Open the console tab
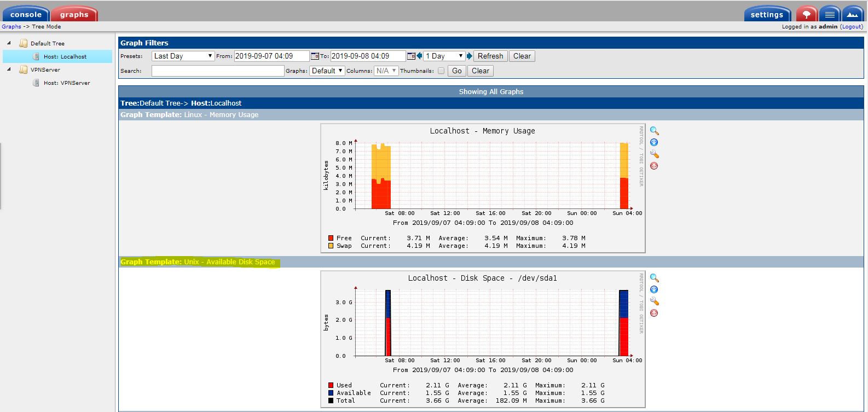The width and height of the screenshot is (868, 412). point(26,14)
